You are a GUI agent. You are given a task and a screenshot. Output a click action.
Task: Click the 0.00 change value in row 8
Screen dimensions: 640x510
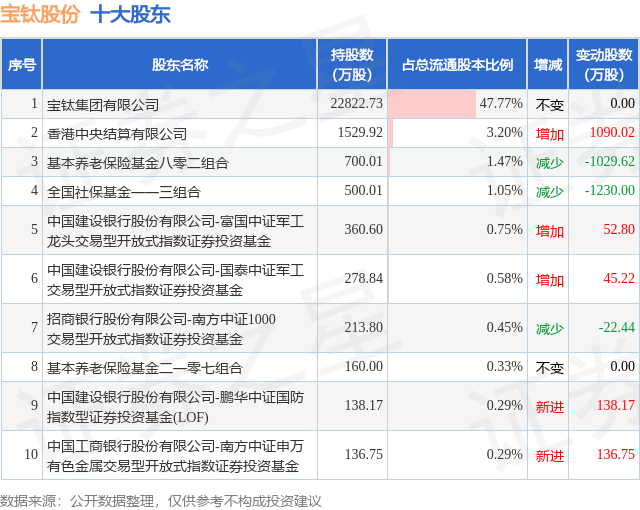click(x=622, y=366)
